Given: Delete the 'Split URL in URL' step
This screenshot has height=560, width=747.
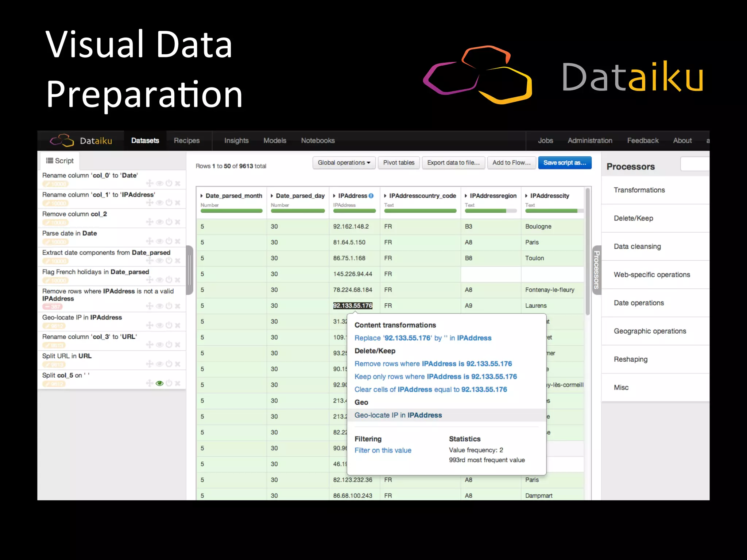Looking at the screenshot, I should click(x=178, y=364).
